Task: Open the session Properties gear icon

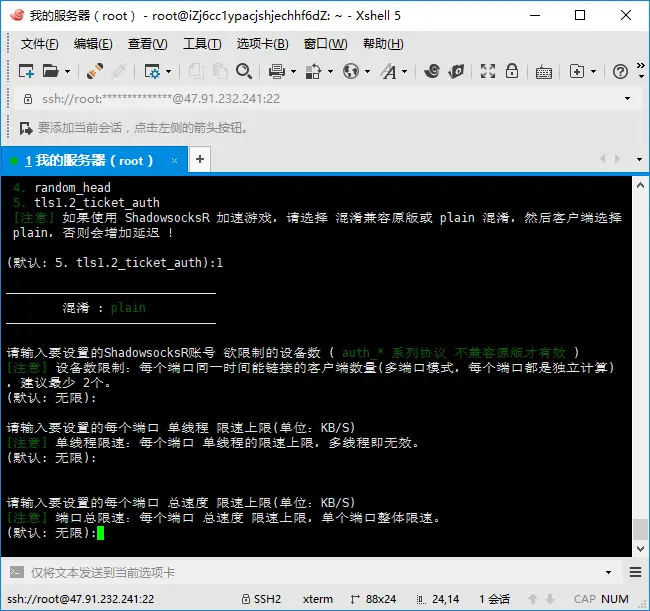Action: pyautogui.click(x=152, y=71)
